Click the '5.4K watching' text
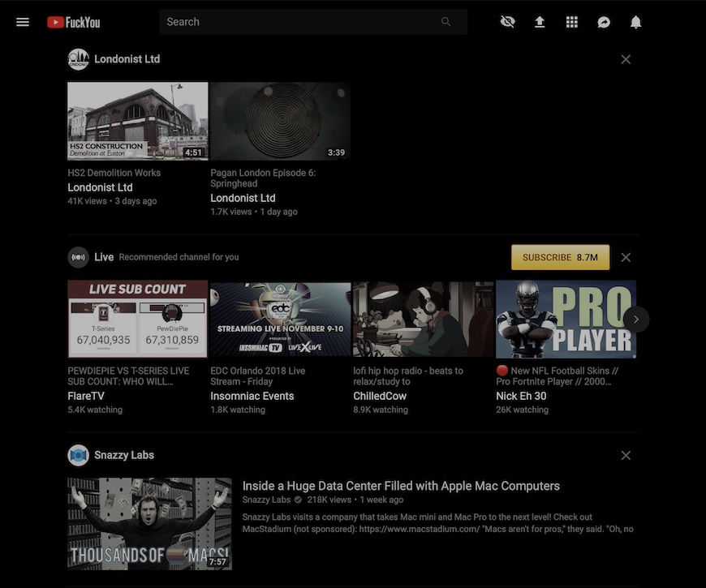The height and width of the screenshot is (588, 706). [95, 410]
